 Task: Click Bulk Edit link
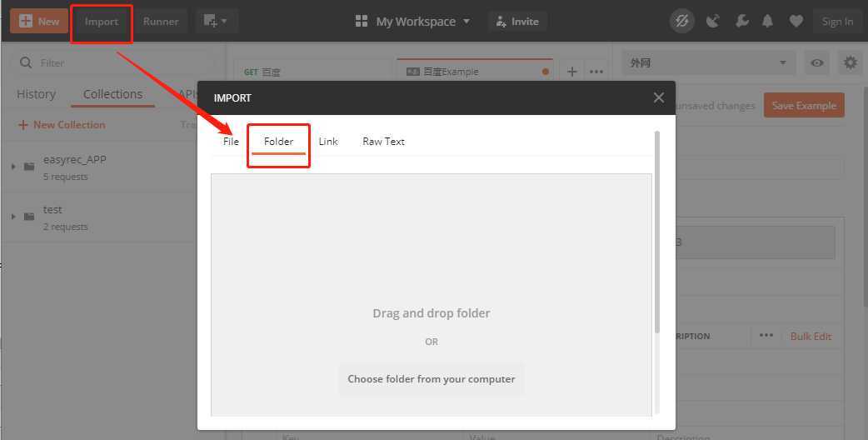[x=811, y=337]
